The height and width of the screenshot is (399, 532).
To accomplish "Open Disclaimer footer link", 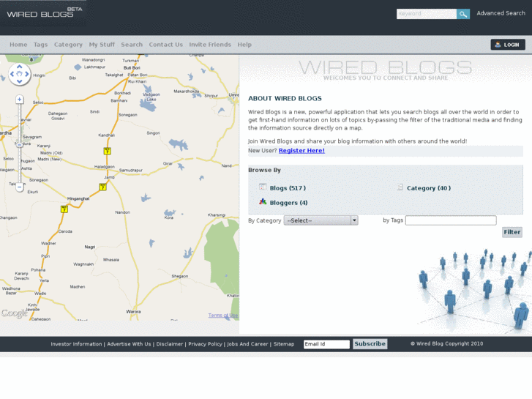I will (170, 344).
